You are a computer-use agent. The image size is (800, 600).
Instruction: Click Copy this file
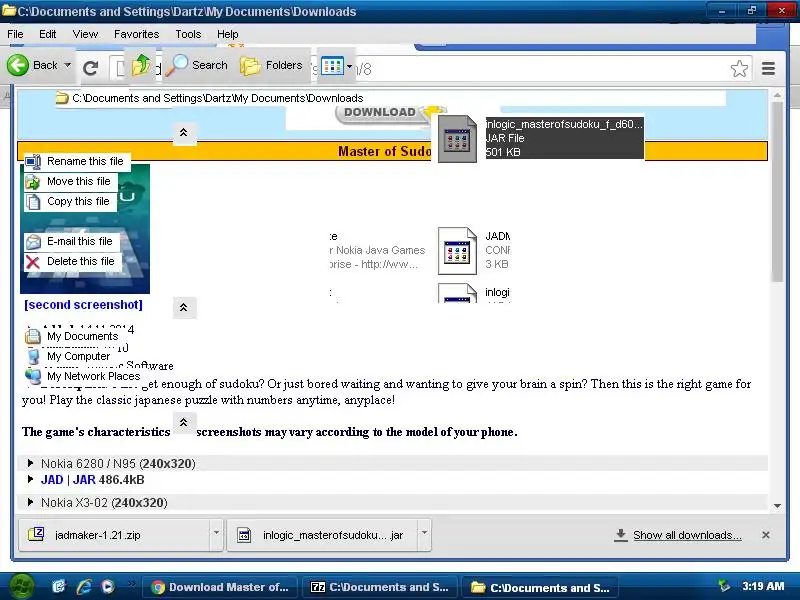pyautogui.click(x=78, y=201)
